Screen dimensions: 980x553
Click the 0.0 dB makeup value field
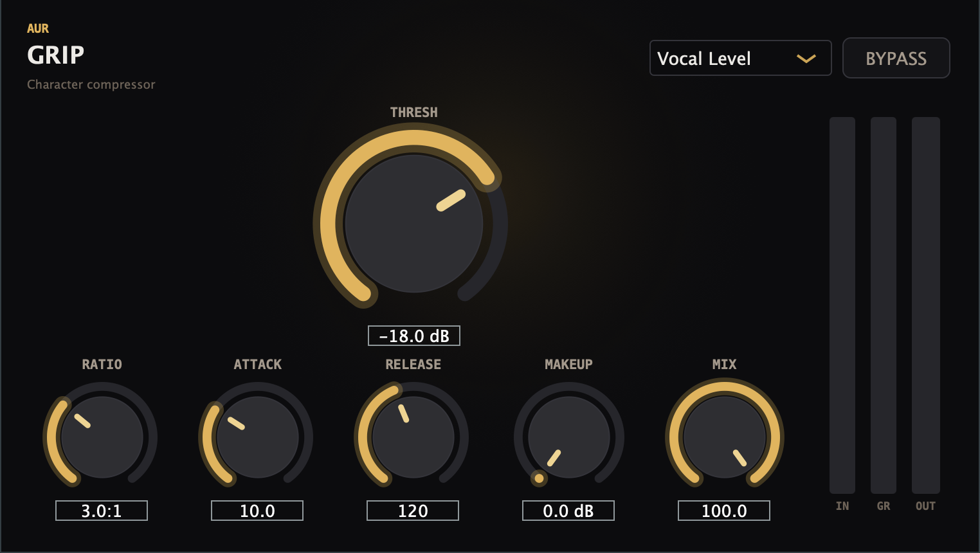(568, 511)
